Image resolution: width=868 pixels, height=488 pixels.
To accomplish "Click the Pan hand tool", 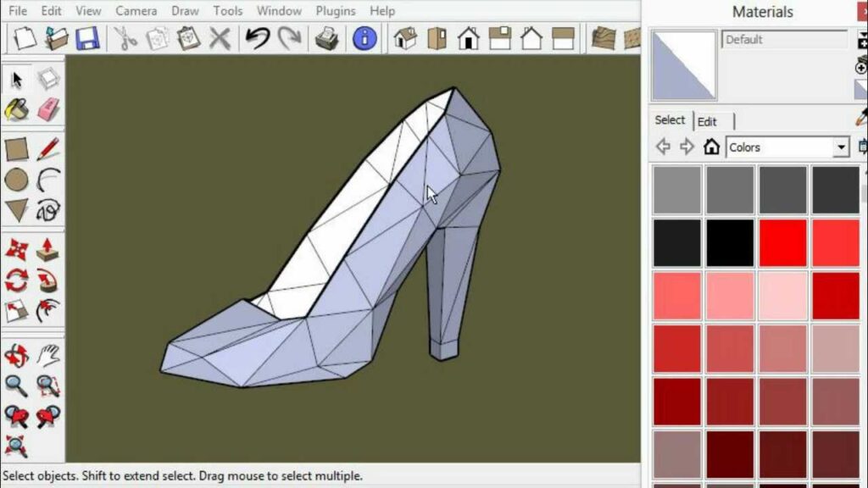I will [48, 355].
